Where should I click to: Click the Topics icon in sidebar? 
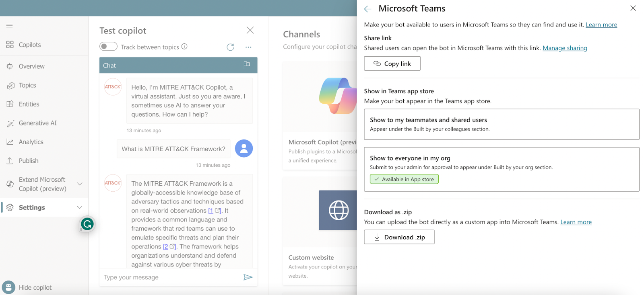click(10, 86)
